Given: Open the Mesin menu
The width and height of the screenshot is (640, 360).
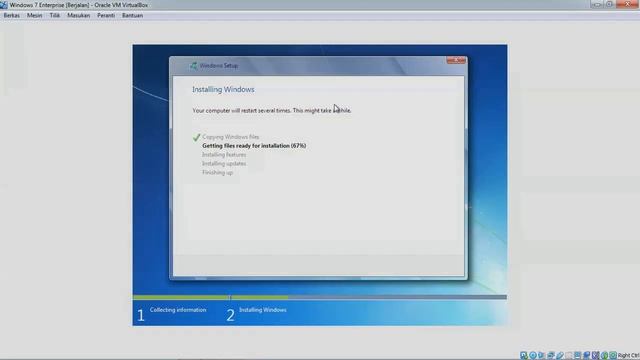Looking at the screenshot, I should (x=34, y=16).
